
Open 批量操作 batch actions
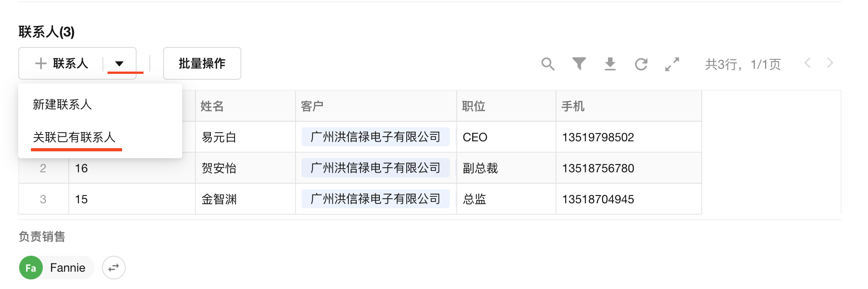pyautogui.click(x=202, y=64)
